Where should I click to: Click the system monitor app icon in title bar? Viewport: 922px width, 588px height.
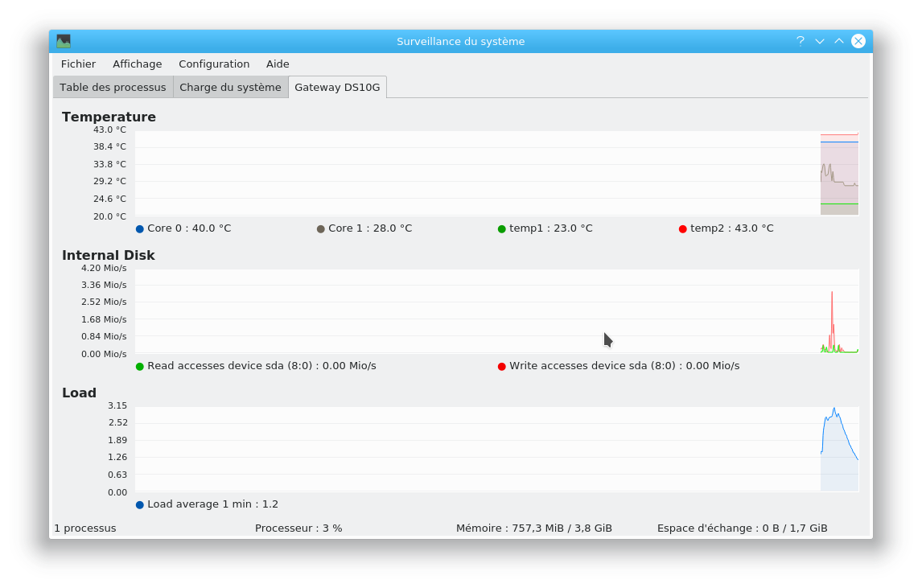(64, 41)
